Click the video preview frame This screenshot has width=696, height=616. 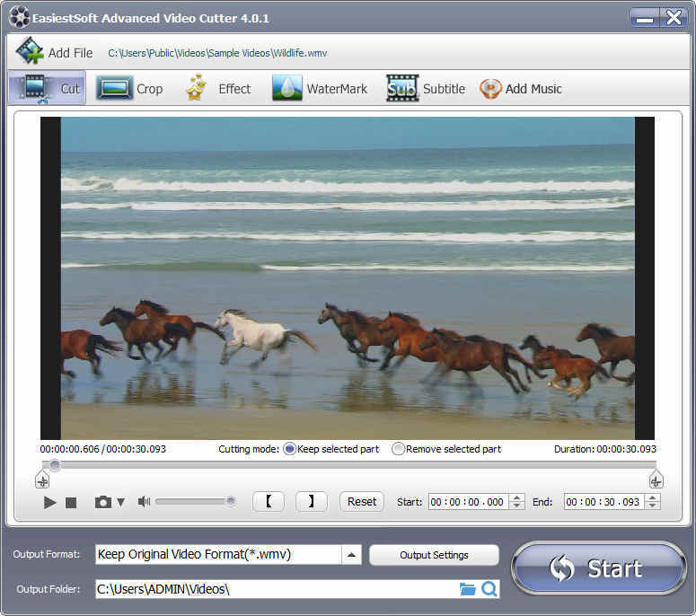click(x=348, y=278)
